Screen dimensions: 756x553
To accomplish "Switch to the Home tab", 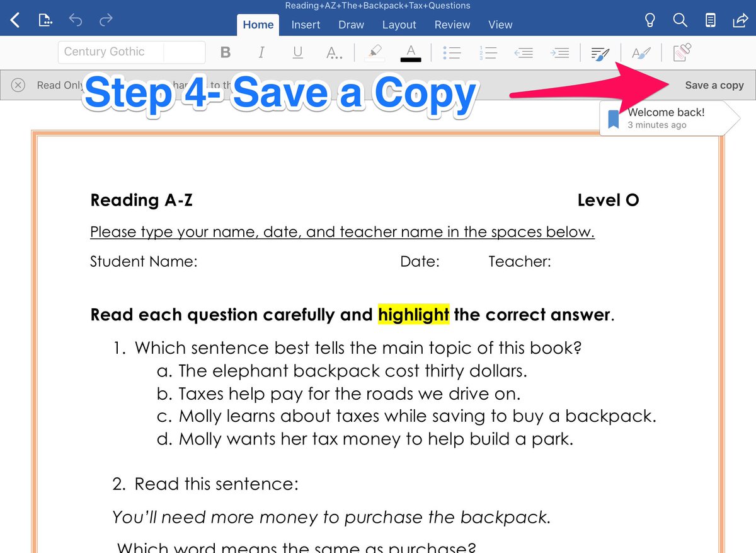I will [x=258, y=25].
